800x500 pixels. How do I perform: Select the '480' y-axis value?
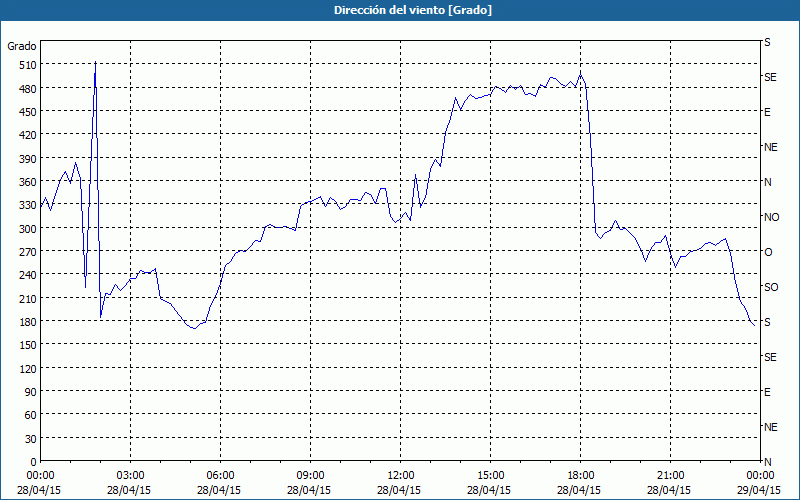tap(28, 89)
